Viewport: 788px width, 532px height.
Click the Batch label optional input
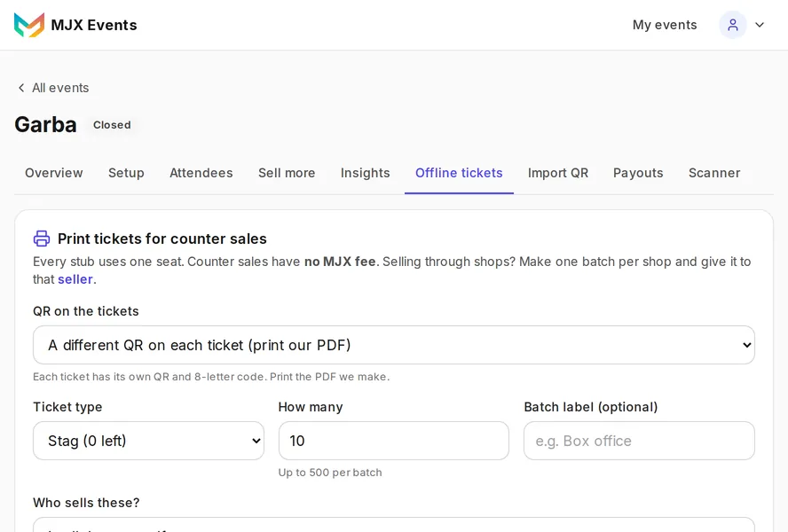pyautogui.click(x=639, y=441)
